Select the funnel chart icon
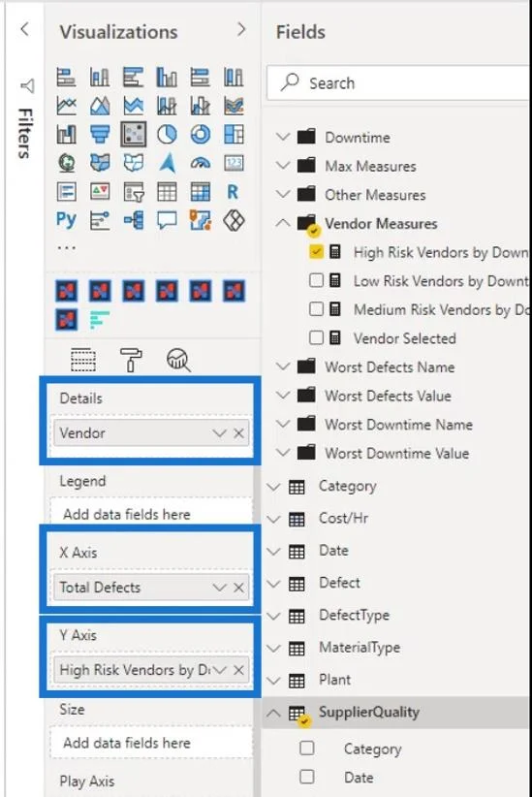Viewport: 532px width, 797px height. pyautogui.click(x=100, y=134)
